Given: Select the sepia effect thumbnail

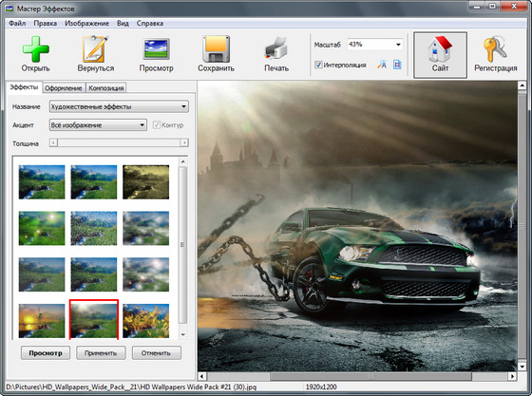Looking at the screenshot, I should pos(146,181).
